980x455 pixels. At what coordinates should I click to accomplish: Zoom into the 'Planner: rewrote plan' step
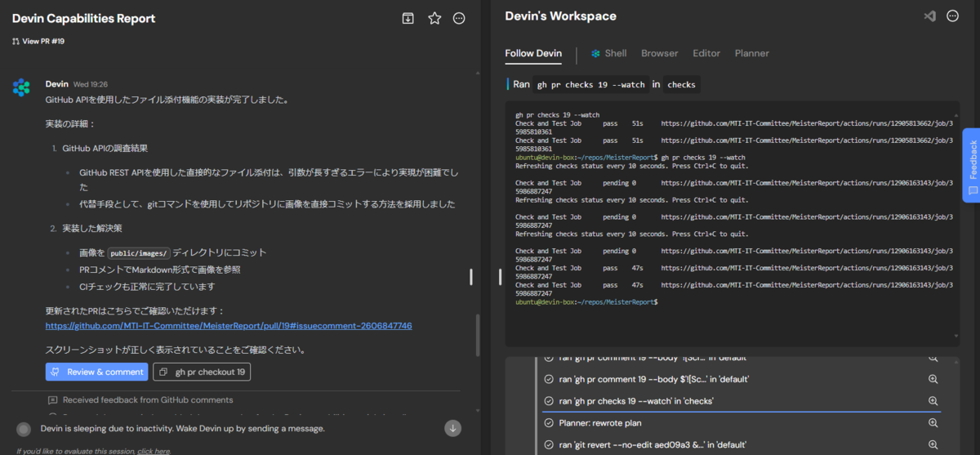pos(933,423)
